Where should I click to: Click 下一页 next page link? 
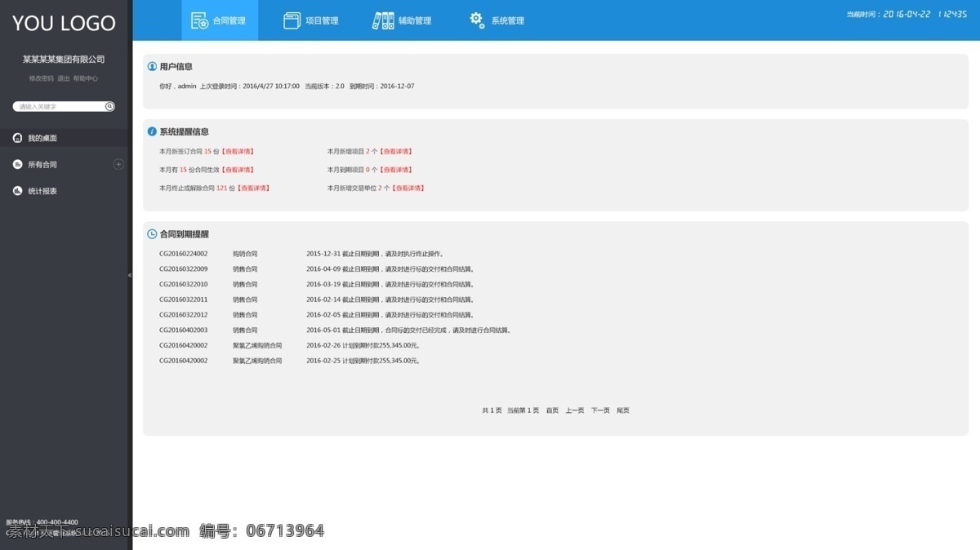[x=600, y=410]
